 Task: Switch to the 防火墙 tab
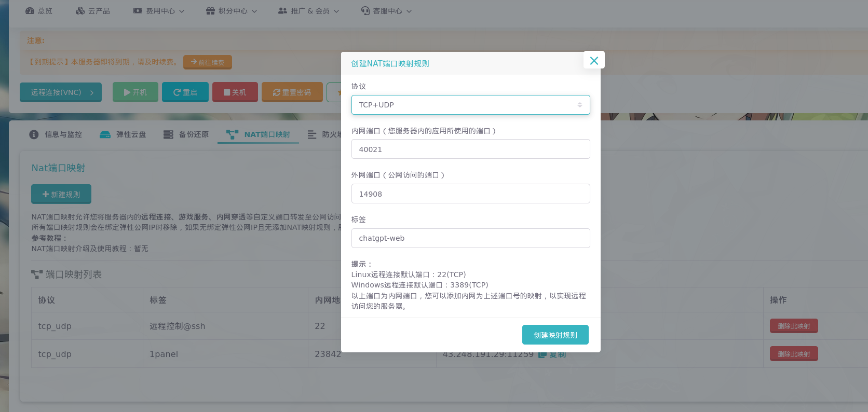(324, 134)
